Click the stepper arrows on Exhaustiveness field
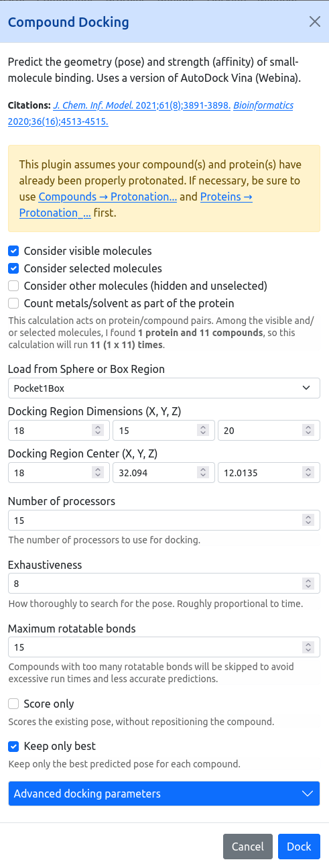 [308, 584]
